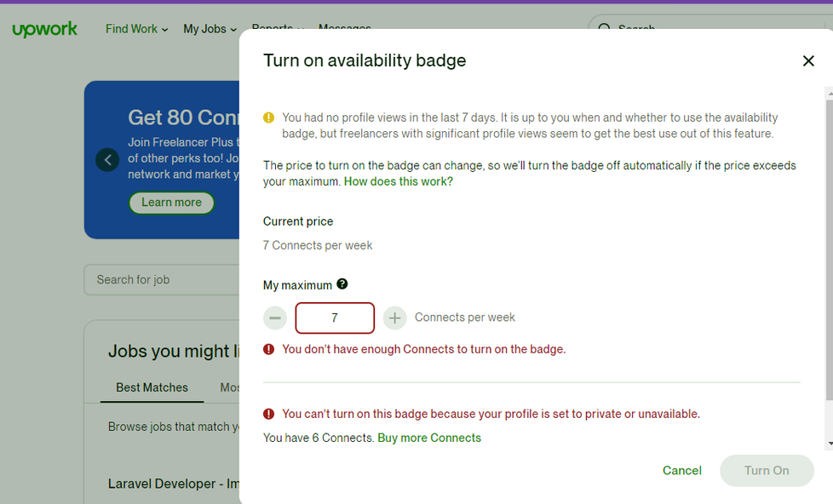Go to previous banner slide arrow
This screenshot has height=504, width=833.
[x=107, y=160]
